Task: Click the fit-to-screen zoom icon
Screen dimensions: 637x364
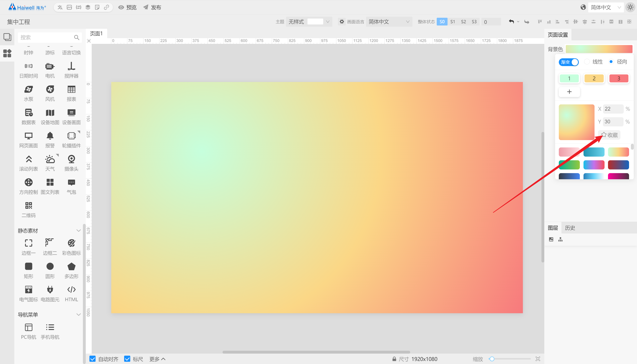Action: [538, 359]
